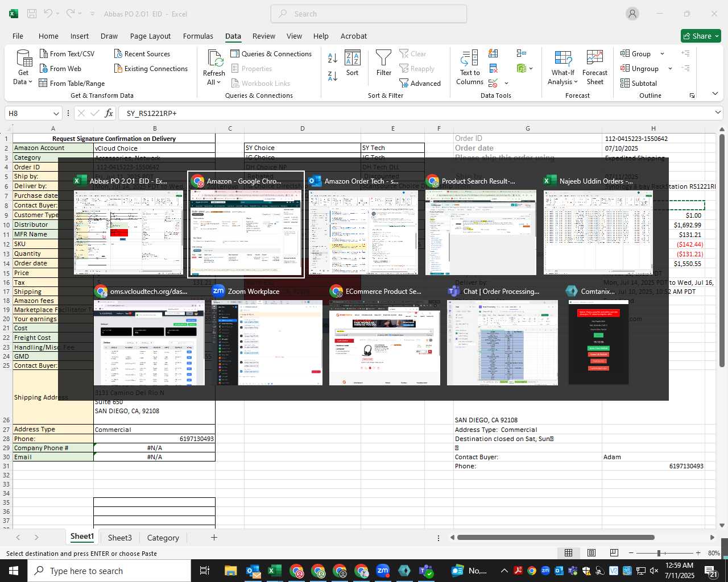Image resolution: width=728 pixels, height=582 pixels.
Task: Click the Undo icon
Action: pos(48,14)
